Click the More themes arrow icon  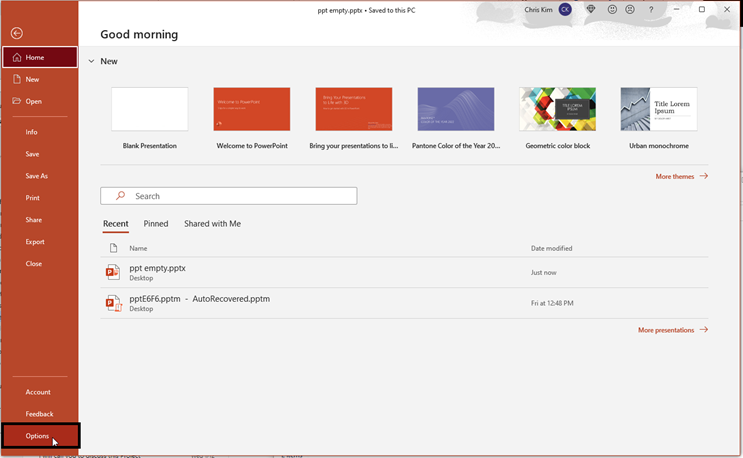tap(704, 176)
